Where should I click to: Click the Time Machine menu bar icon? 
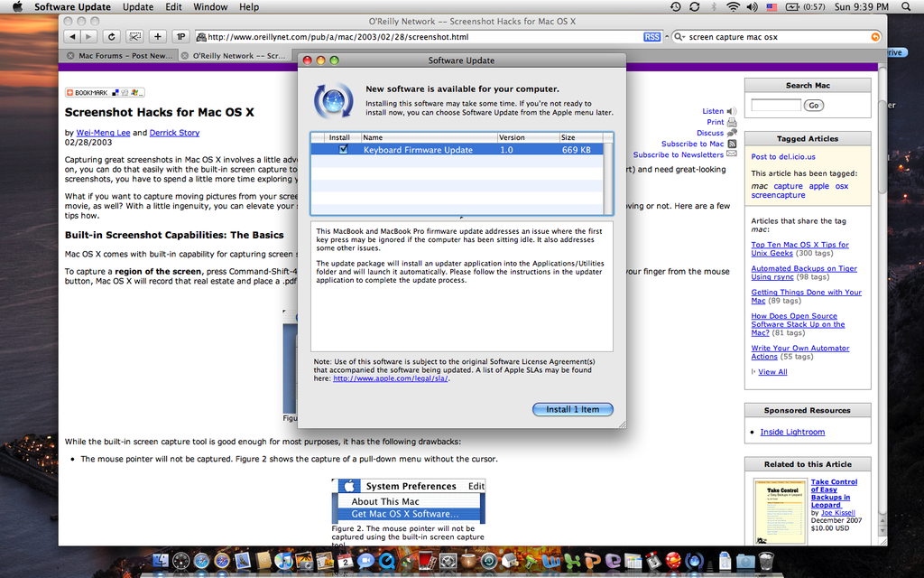tap(675, 6)
